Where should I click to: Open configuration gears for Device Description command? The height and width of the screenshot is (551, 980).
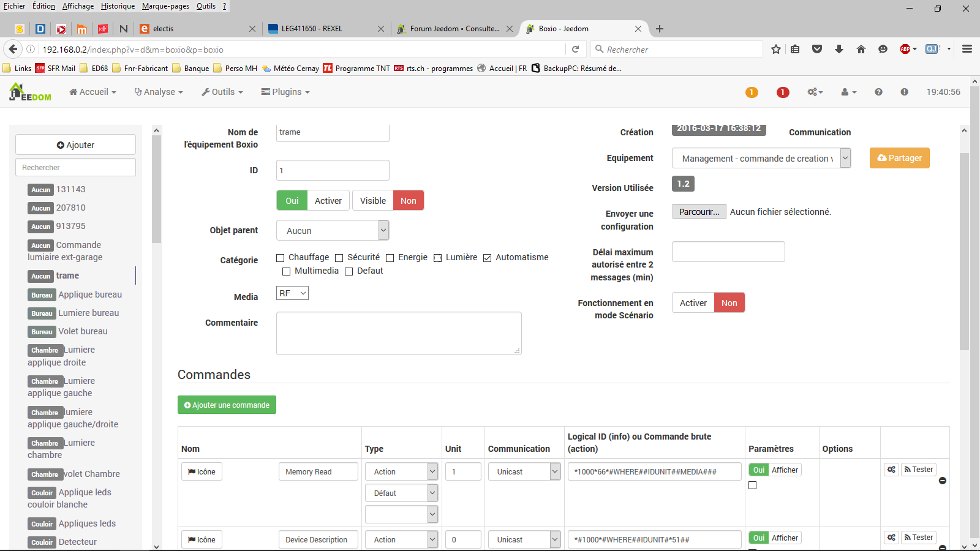(x=891, y=538)
